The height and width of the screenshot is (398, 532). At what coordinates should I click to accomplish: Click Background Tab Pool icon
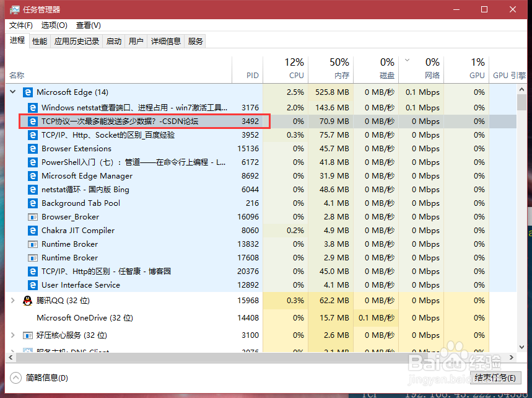33,203
